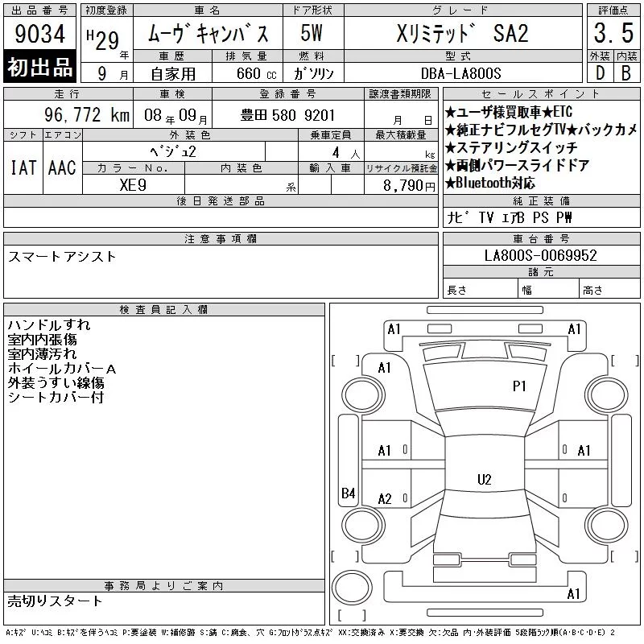Viewport: 644px width, 644px height.
Task: Click the chassis number LA800S-0069952
Action: tap(540, 255)
